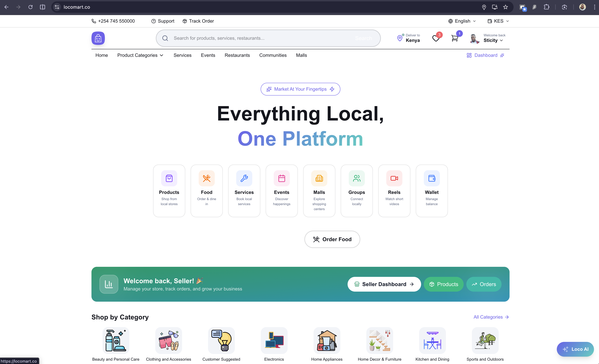Click the LocoMart bag logo
The width and height of the screenshot is (599, 364).
coord(98,38)
